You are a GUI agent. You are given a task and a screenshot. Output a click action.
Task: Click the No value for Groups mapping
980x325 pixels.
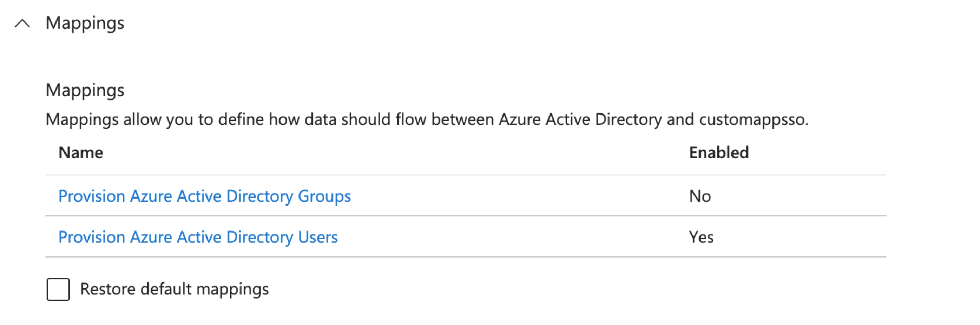coord(700,196)
